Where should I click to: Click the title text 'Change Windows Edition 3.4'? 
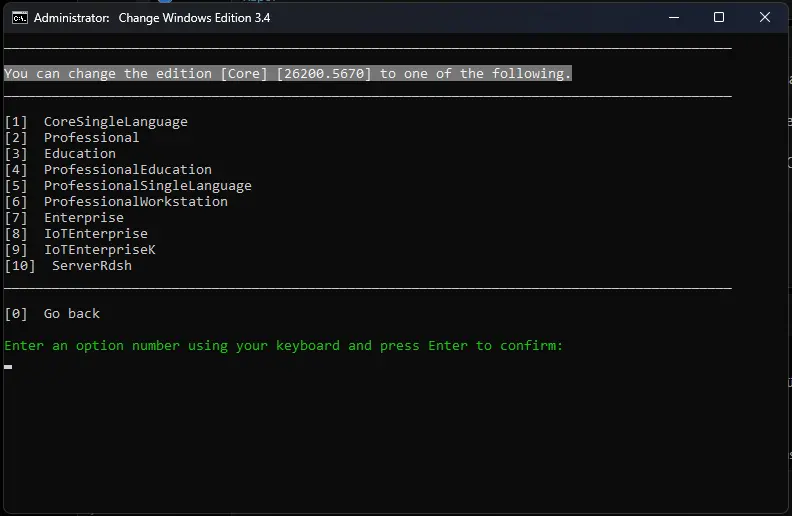pyautogui.click(x=194, y=18)
